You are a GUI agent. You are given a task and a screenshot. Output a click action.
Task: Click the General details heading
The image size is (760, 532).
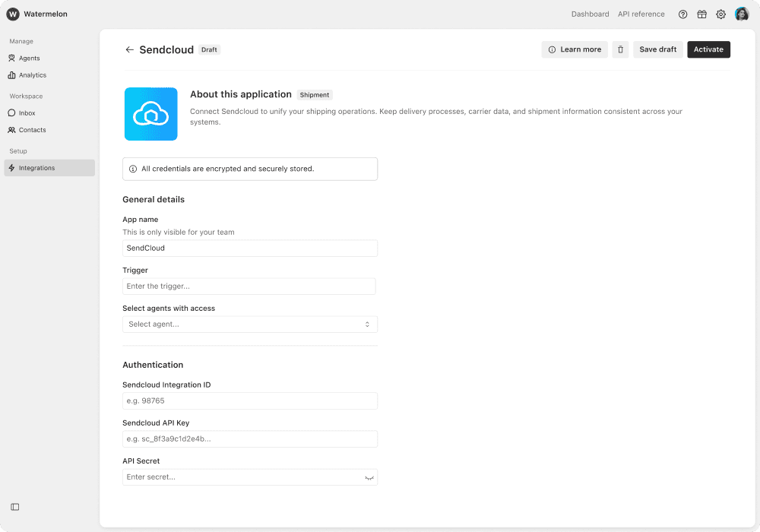pyautogui.click(x=154, y=200)
